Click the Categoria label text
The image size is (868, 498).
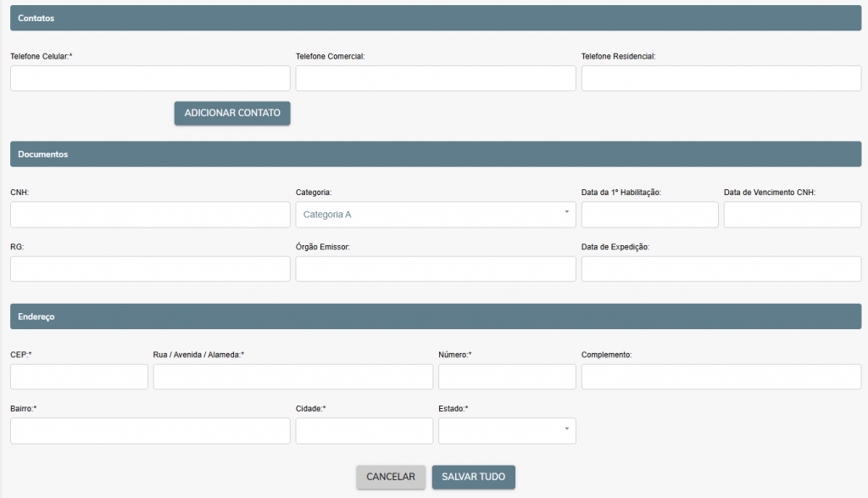coord(314,193)
